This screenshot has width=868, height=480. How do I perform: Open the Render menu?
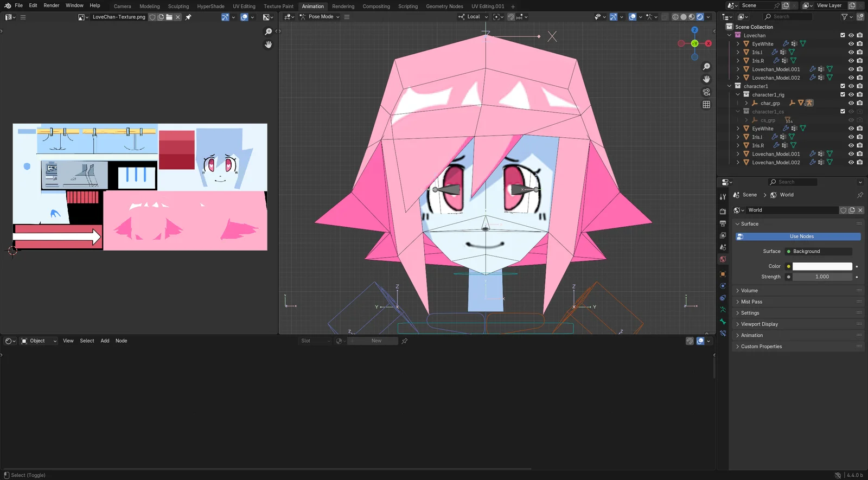pos(52,5)
